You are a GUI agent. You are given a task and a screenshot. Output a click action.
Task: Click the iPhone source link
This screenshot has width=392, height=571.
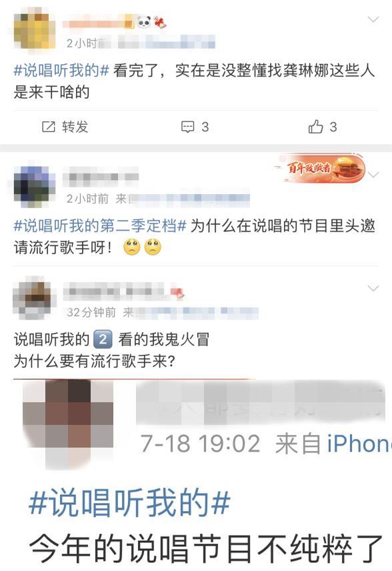pyautogui.click(x=359, y=444)
